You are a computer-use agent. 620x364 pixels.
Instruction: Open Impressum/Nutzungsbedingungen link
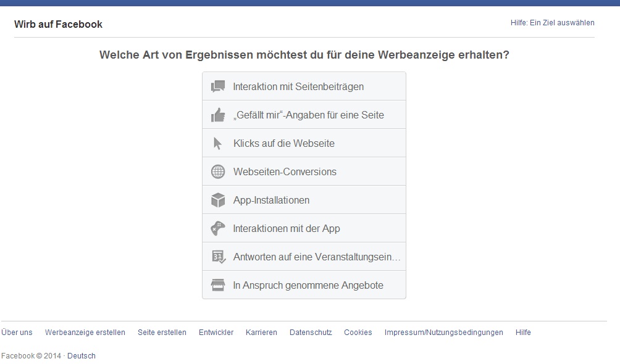443,332
